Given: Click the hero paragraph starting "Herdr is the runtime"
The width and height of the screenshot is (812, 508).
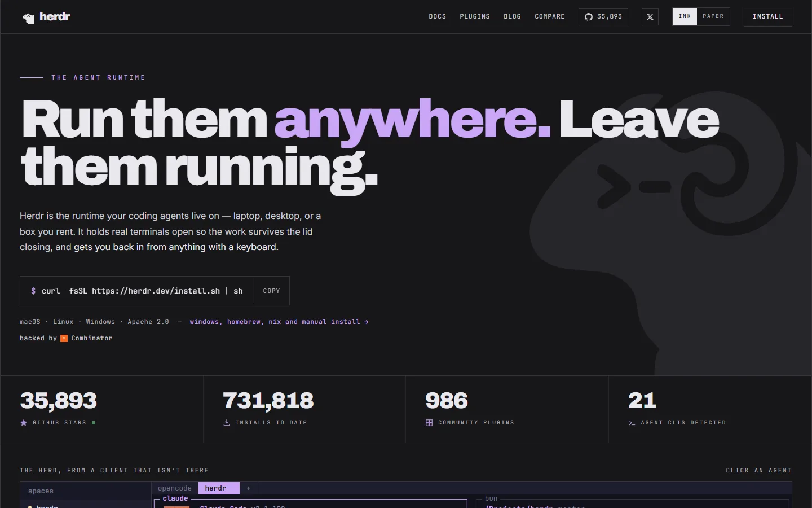Looking at the screenshot, I should point(170,231).
